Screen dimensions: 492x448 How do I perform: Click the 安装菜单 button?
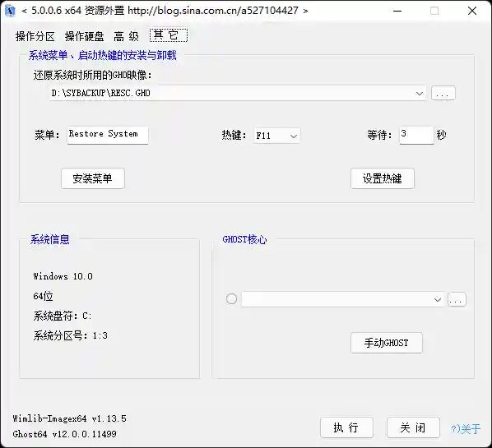[x=93, y=178]
